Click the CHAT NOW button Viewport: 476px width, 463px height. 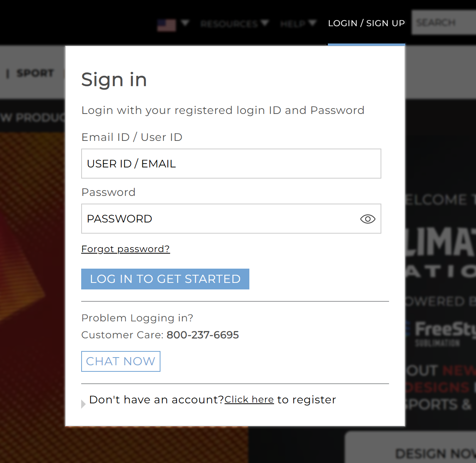pyautogui.click(x=120, y=361)
